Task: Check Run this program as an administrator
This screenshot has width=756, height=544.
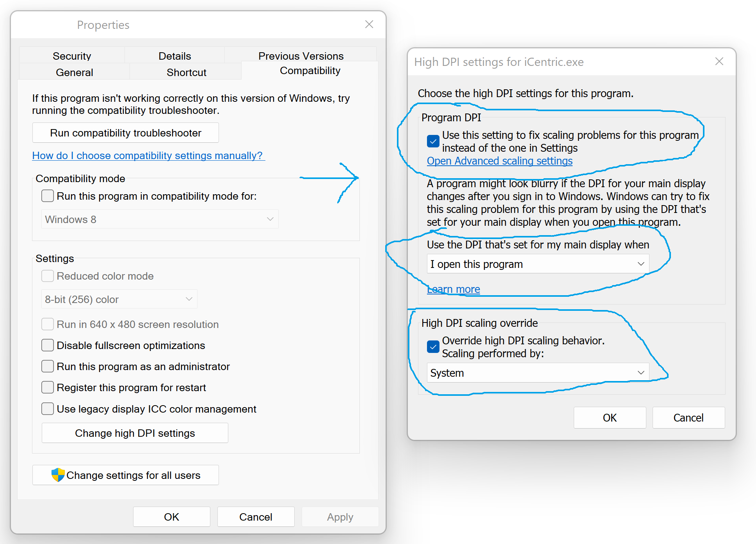Action: click(48, 366)
